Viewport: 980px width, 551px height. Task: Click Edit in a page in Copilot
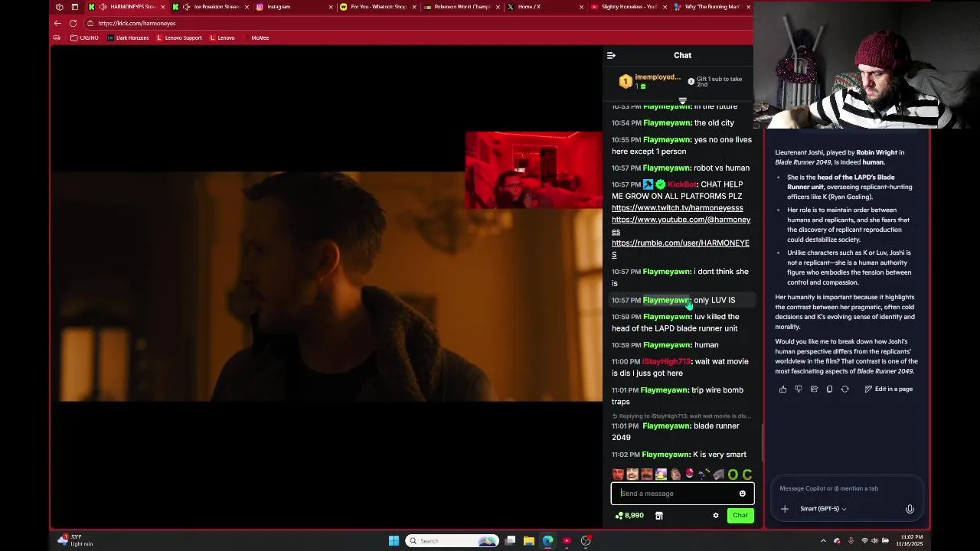point(888,389)
